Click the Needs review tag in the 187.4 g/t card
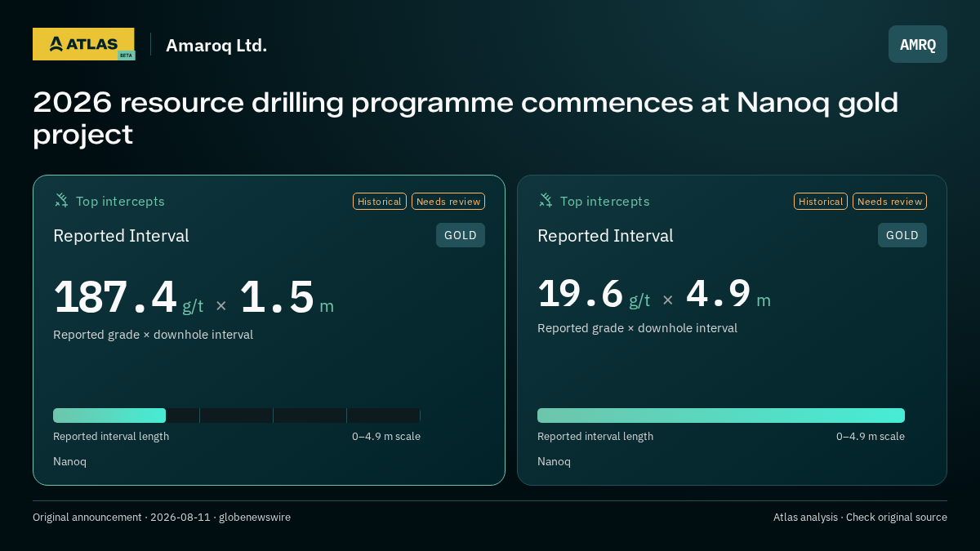 point(448,202)
